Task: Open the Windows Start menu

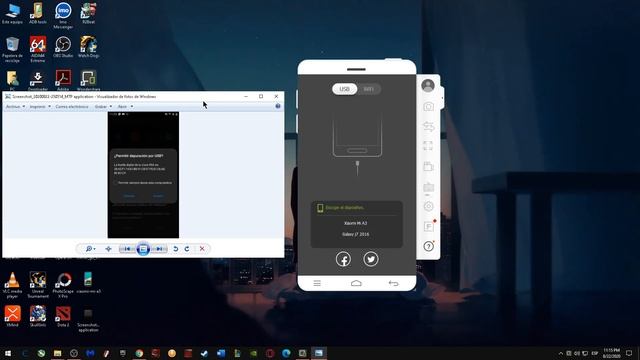Action: pyautogui.click(x=8, y=353)
